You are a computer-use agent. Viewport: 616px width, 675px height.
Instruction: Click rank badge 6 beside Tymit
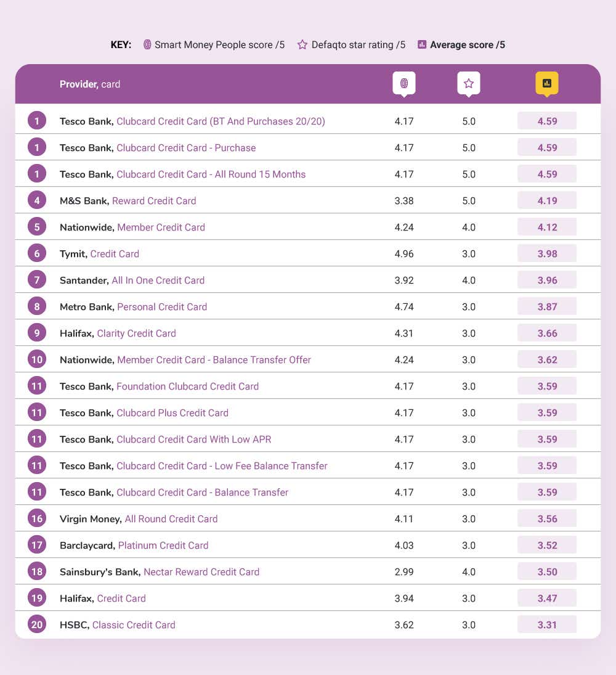pyautogui.click(x=37, y=253)
